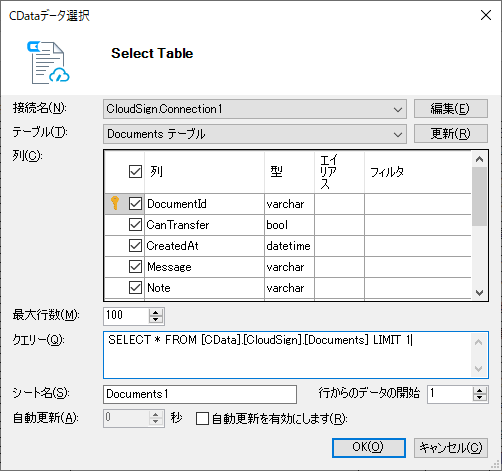Select the CanTransfer column name cell

pyautogui.click(x=204, y=225)
